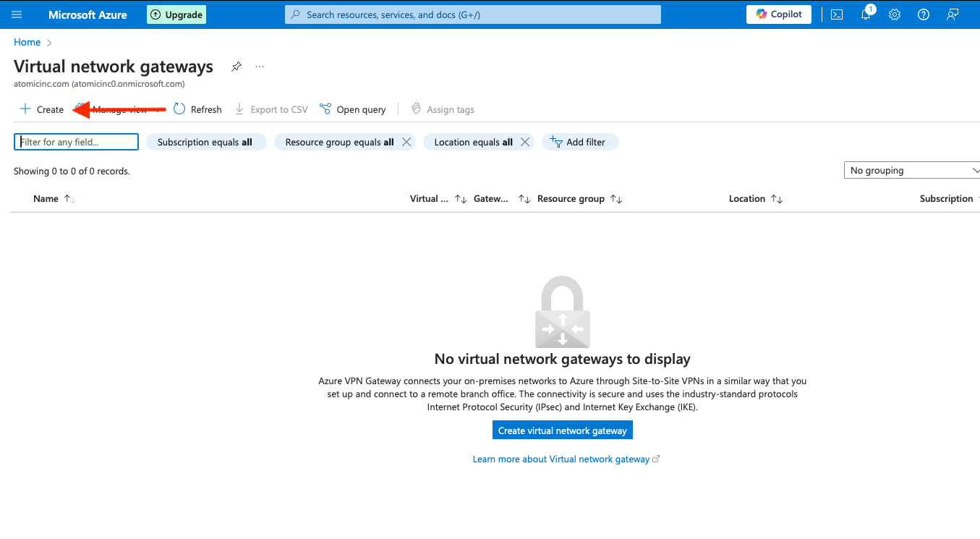This screenshot has height=539, width=980.
Task: Click Assign tags
Action: [443, 109]
